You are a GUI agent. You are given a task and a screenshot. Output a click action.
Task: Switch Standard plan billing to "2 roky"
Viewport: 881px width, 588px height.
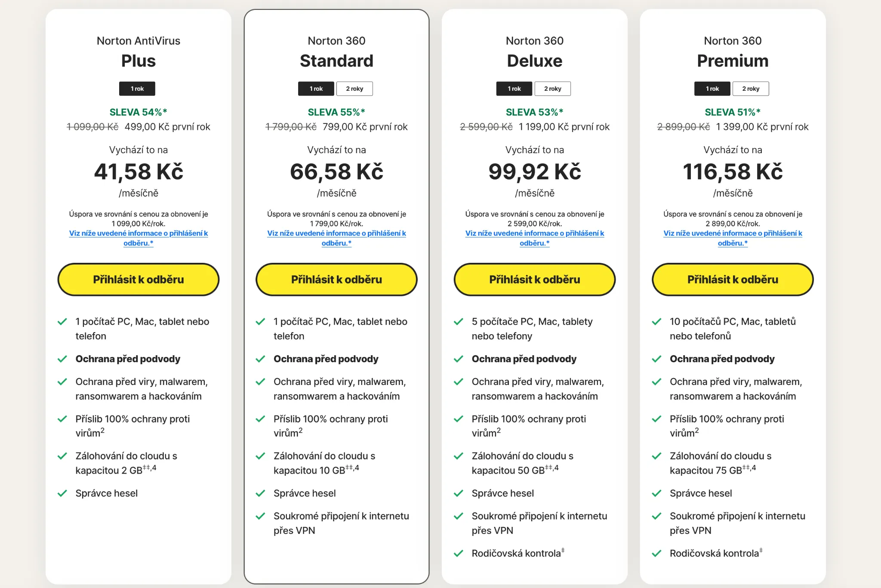point(355,89)
